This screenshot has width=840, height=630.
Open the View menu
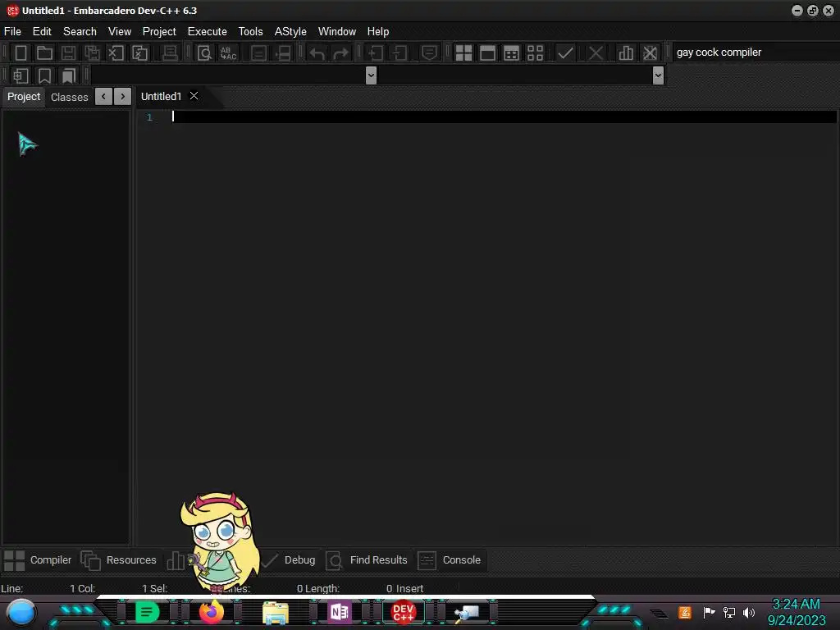click(120, 32)
